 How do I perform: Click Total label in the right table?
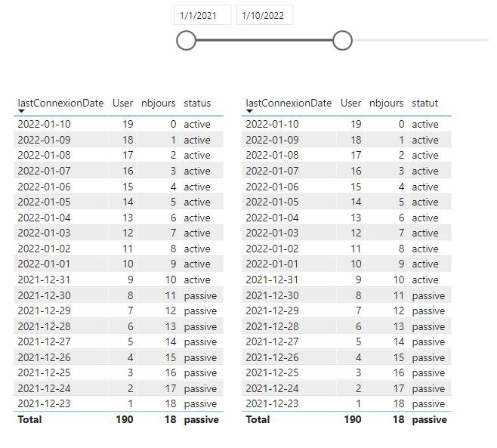pos(258,420)
